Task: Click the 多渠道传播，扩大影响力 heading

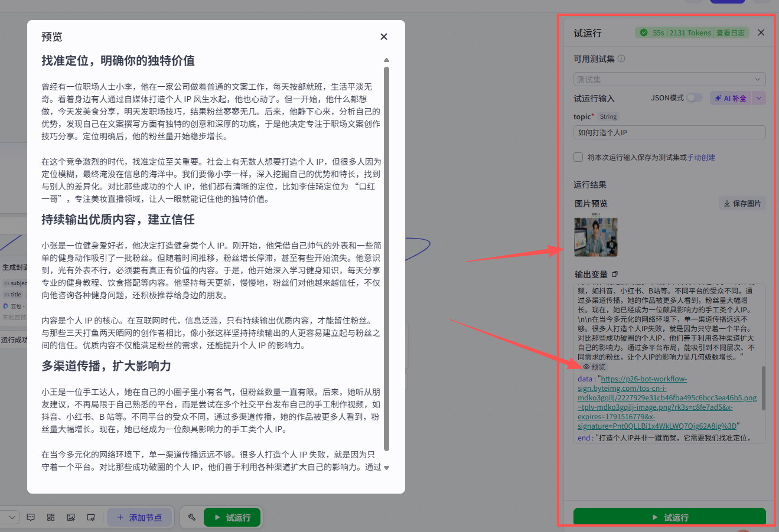Action: pos(106,366)
